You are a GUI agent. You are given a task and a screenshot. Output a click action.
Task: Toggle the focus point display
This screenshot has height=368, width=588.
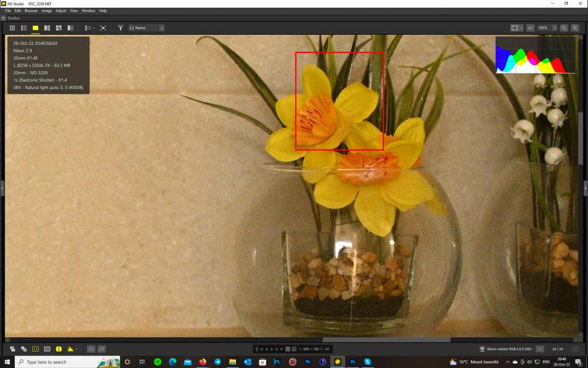[x=35, y=349]
